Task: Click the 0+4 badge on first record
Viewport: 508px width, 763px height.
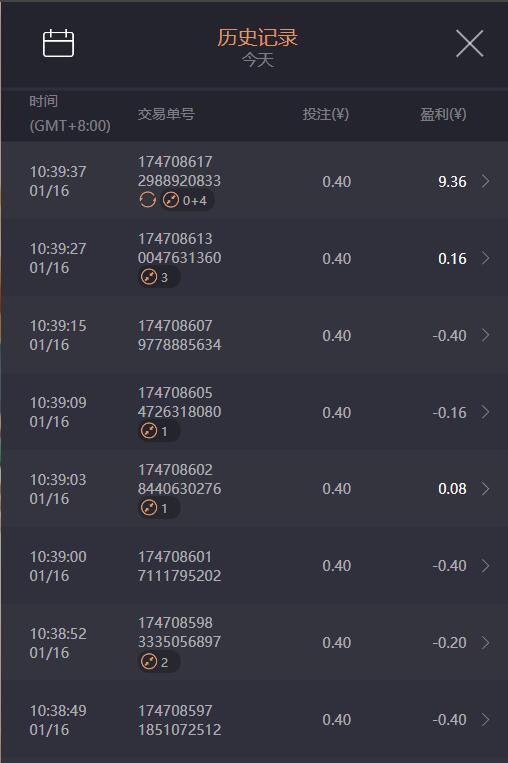Action: point(185,200)
